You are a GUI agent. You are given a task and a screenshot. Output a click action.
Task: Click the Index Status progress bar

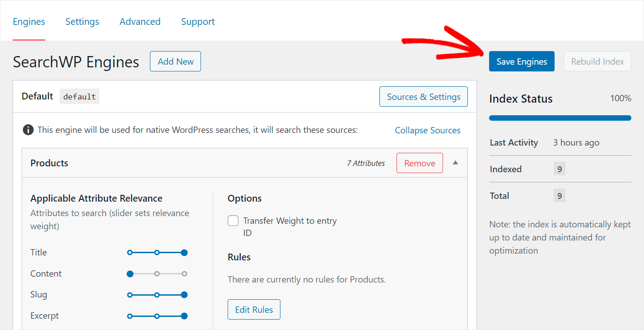(560, 118)
